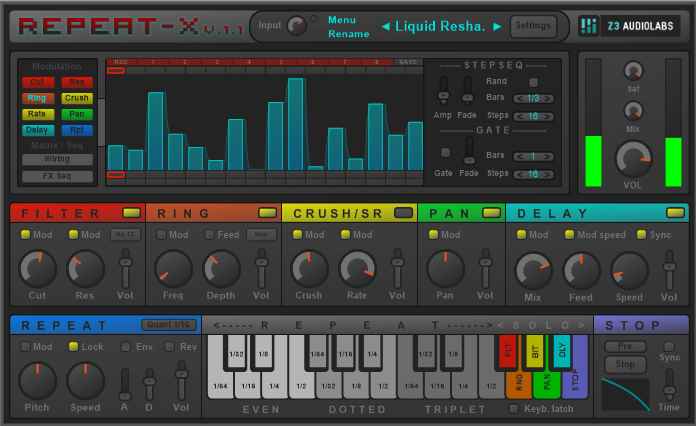
Task: Open the Filter type Bp 12 selector
Action: point(125,234)
